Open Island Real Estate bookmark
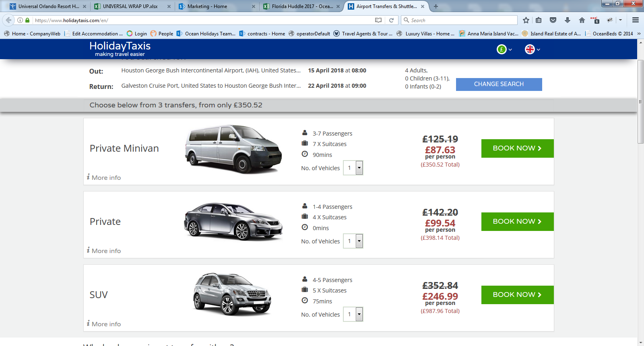 (x=551, y=34)
